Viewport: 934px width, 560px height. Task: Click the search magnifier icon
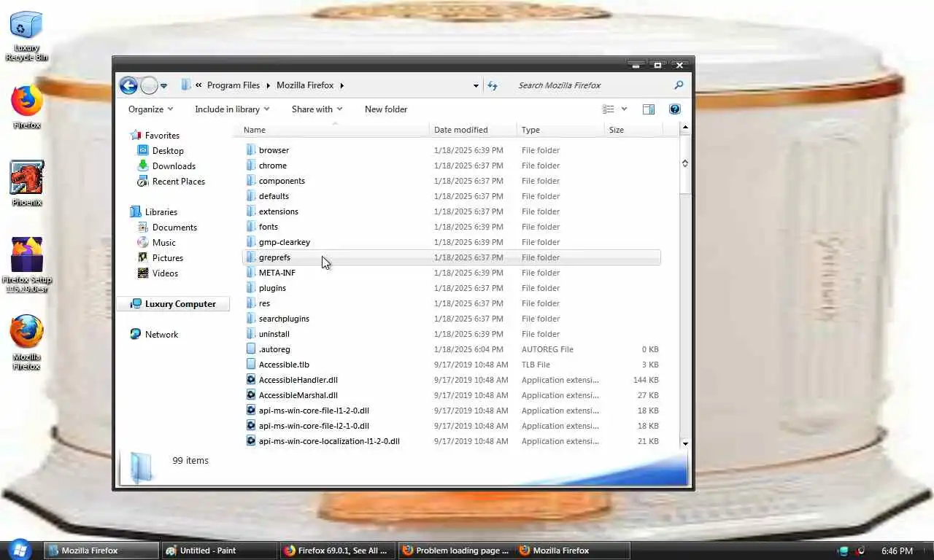click(679, 85)
